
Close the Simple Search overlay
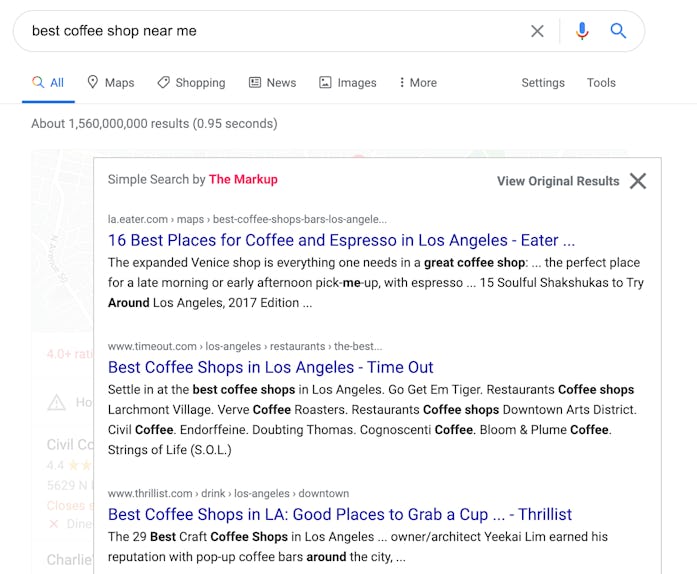pyautogui.click(x=638, y=181)
